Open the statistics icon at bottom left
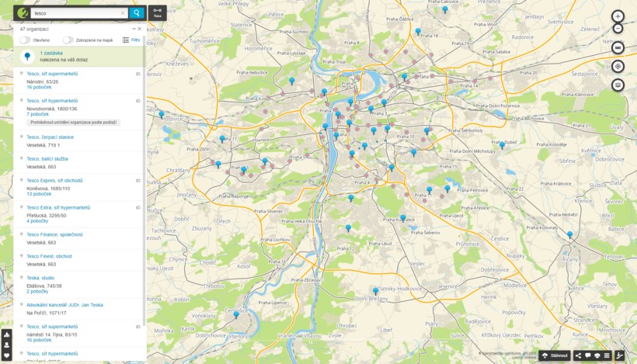Screen dimensions: 637x364 coord(6,335)
